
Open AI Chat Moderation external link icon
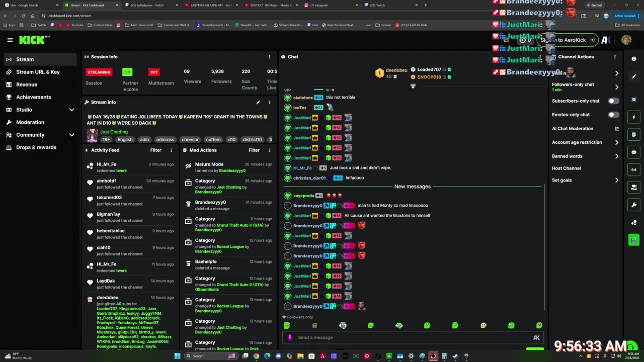click(x=617, y=129)
